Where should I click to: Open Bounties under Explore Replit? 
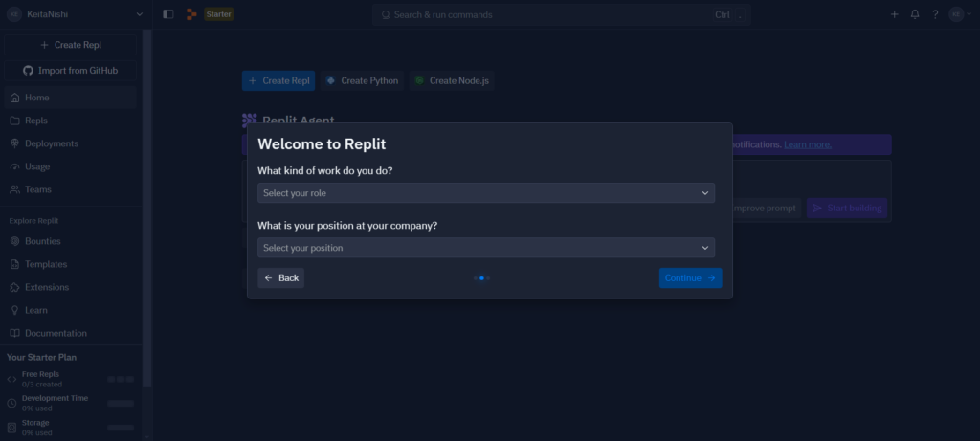click(70, 241)
